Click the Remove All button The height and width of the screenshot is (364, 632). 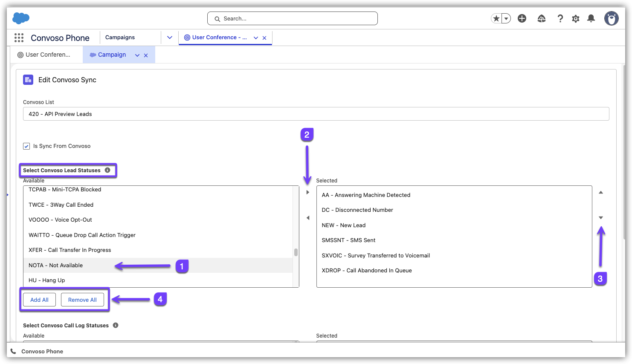82,300
